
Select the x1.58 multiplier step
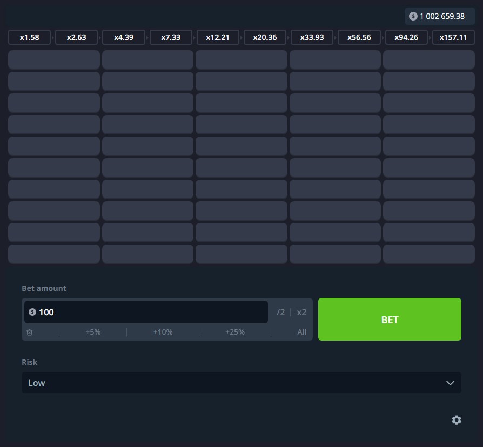(29, 37)
